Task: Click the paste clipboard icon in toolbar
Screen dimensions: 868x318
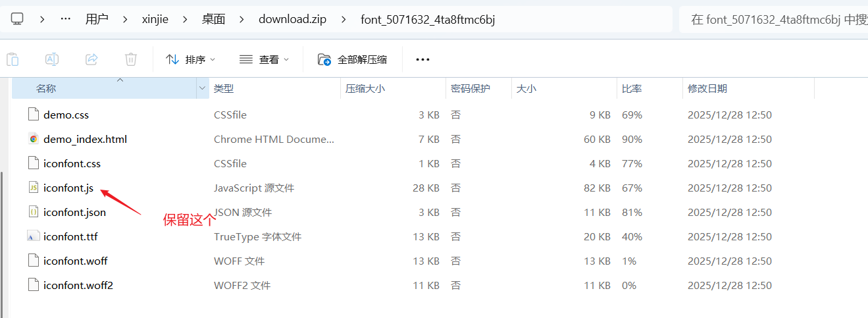Action: pos(13,59)
